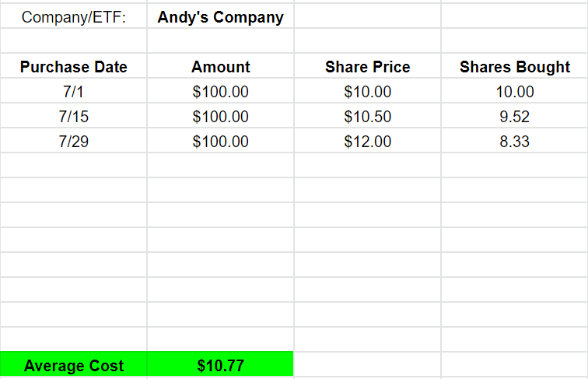Select the $100.00 amount for 7/15
This screenshot has height=379, width=588.
[x=221, y=116]
